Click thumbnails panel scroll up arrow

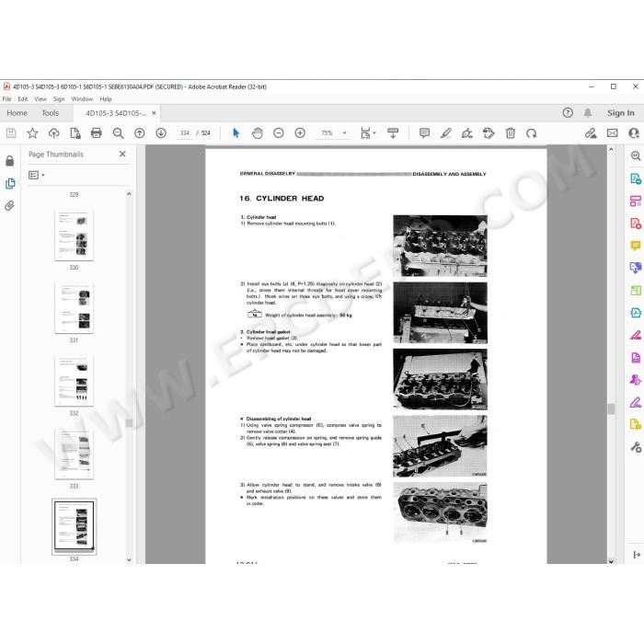tap(129, 194)
